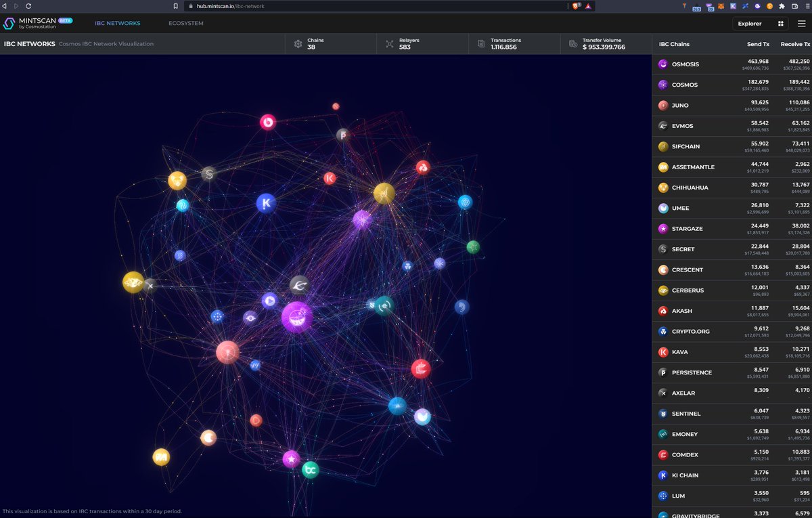Click the SENTINEL row in the list
Image resolution: width=812 pixels, height=518 pixels.
[732, 414]
